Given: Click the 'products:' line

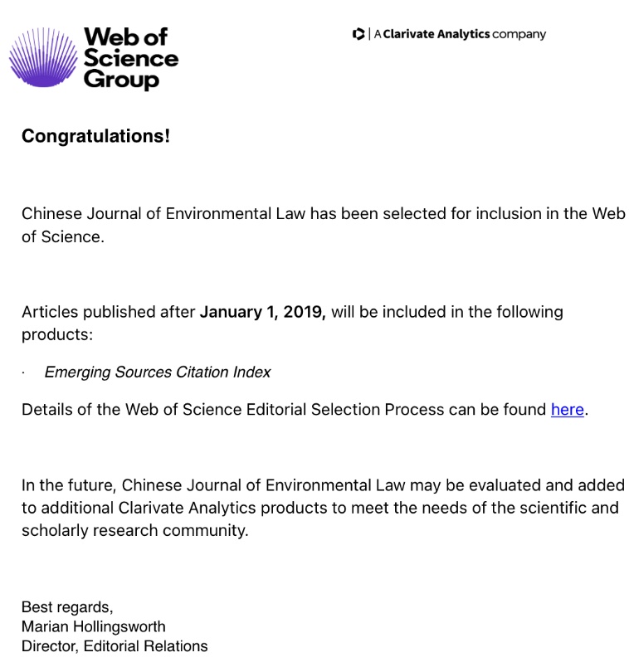Looking at the screenshot, I should click(x=57, y=334).
